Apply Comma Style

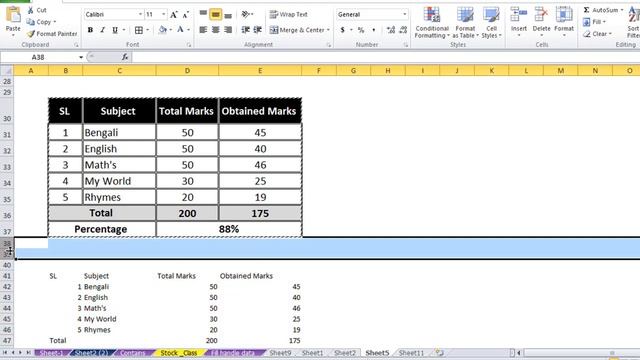point(373,30)
